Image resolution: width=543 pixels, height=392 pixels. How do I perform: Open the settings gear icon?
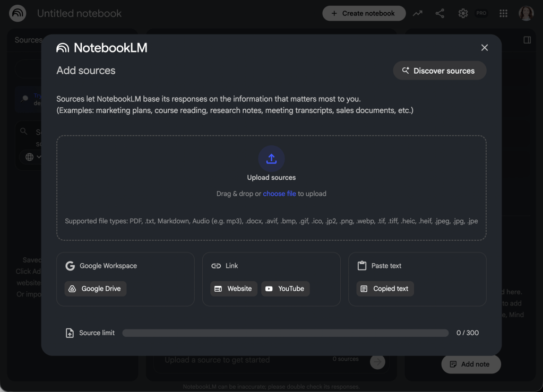[463, 13]
